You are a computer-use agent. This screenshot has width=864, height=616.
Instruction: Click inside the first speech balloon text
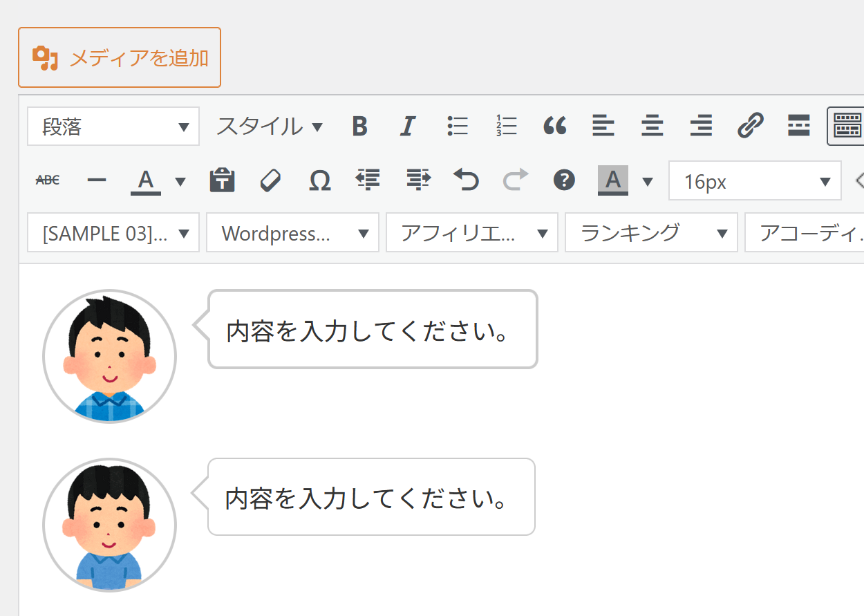click(368, 332)
